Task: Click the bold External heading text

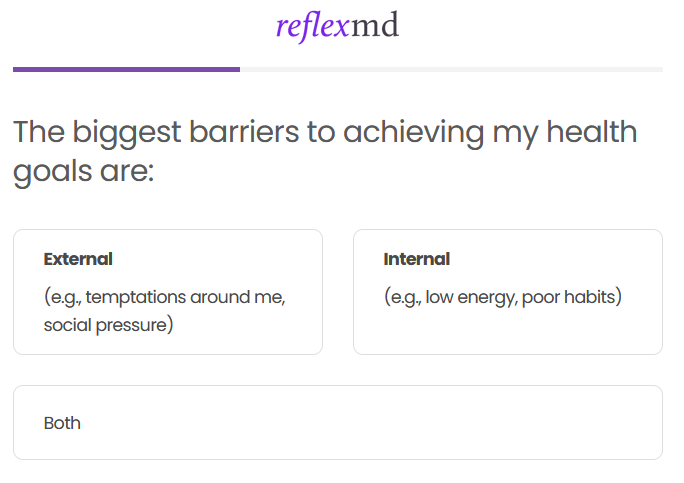Action: (78, 259)
